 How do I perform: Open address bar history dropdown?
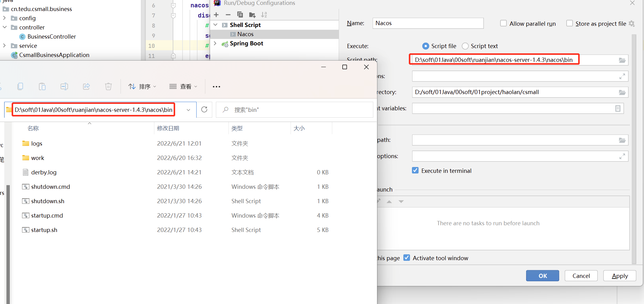point(188,110)
